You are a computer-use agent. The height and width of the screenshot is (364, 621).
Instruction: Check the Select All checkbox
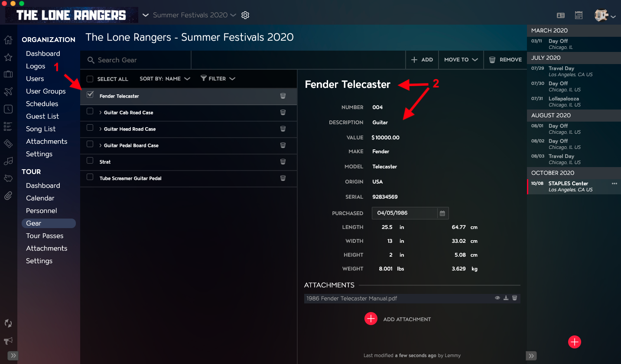90,79
